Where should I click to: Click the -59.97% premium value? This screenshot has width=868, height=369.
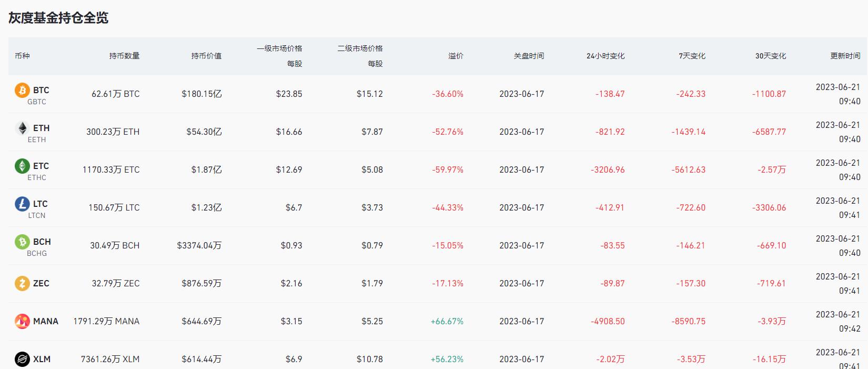pyautogui.click(x=448, y=169)
